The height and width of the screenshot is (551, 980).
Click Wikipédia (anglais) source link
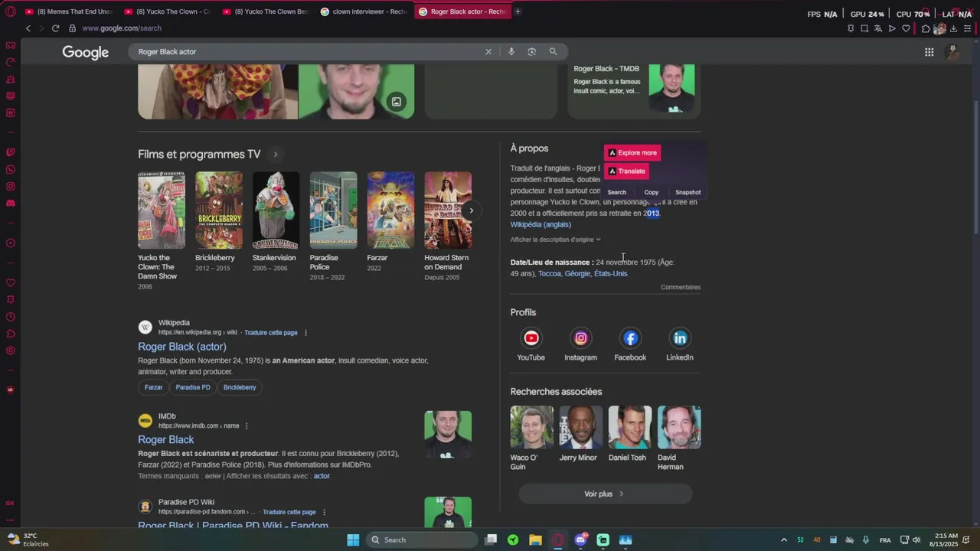(x=541, y=224)
